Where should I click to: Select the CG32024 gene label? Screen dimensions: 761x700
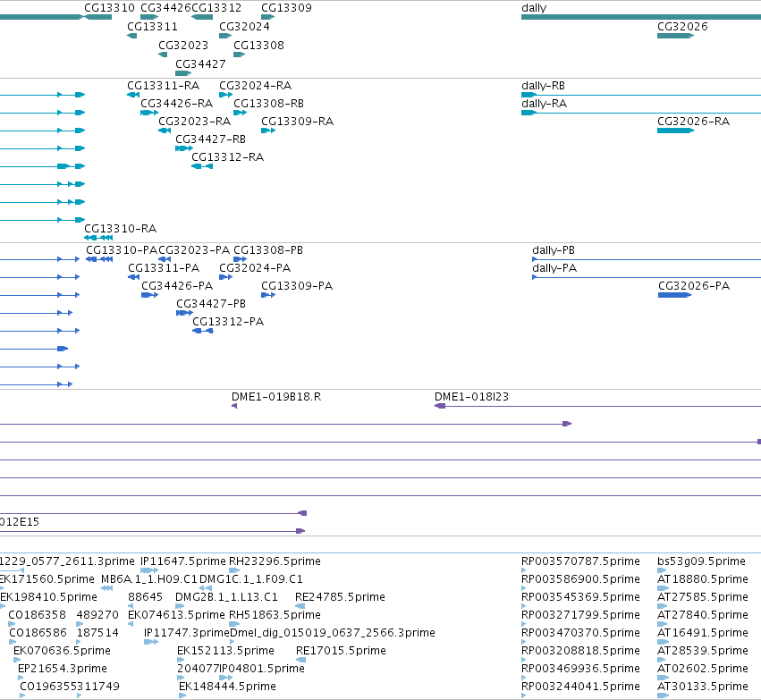244,27
